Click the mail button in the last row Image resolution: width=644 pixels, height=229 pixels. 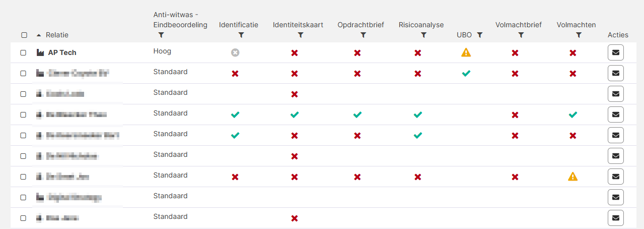click(x=615, y=218)
